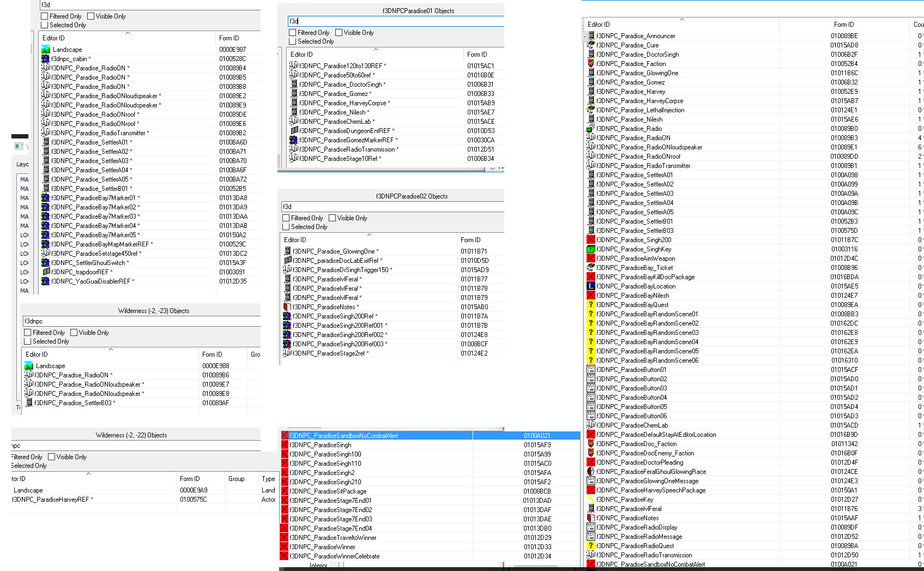The width and height of the screenshot is (924, 571).
Task: Sort by Form ID in f3DNPCParadise02 Objects
Action: tap(480, 240)
